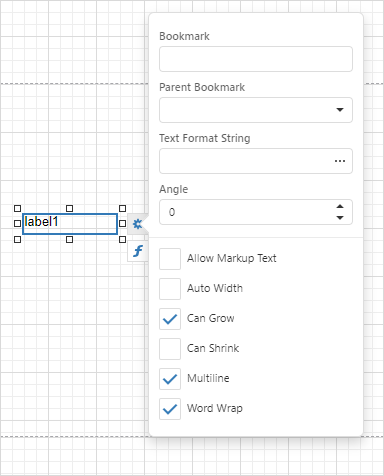Click the top-right resize handle of label1
384x476 pixels.
point(122,208)
